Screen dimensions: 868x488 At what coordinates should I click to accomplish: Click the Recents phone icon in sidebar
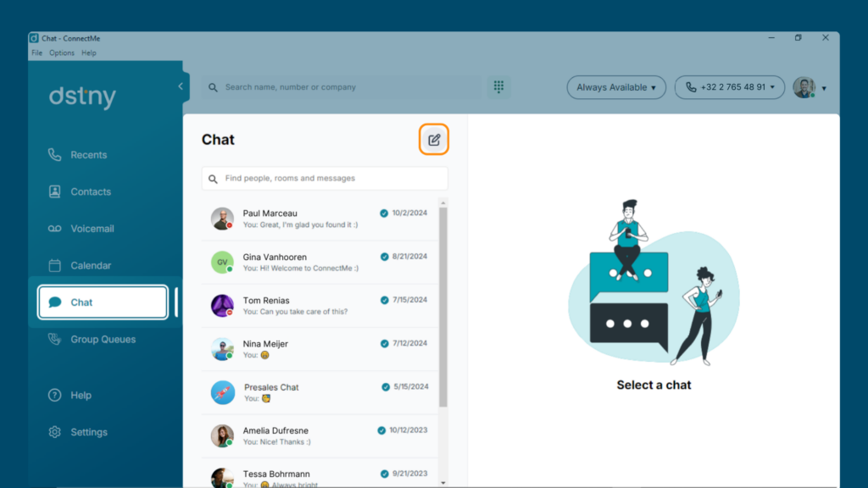[54, 155]
